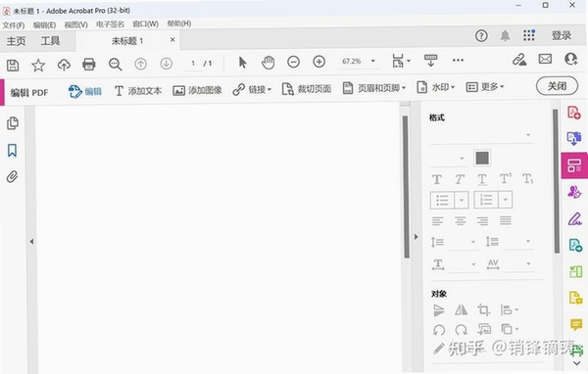
Task: Open the Bookmarks panel
Action: point(12,150)
